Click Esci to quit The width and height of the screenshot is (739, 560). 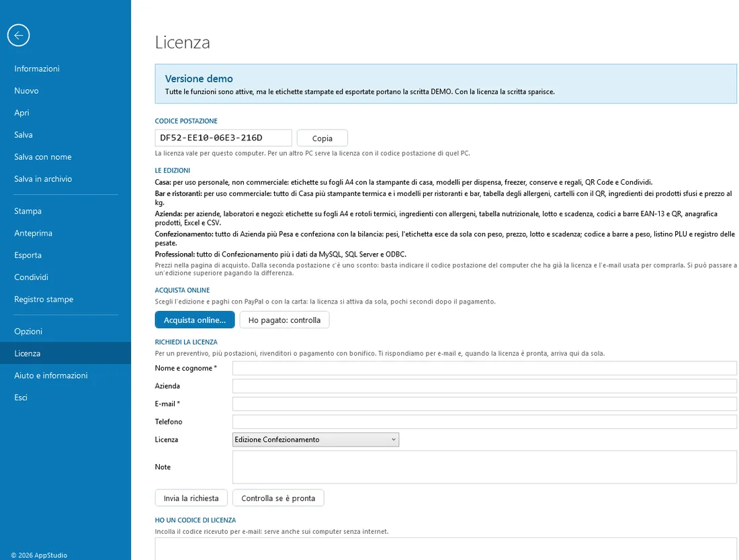66,398
